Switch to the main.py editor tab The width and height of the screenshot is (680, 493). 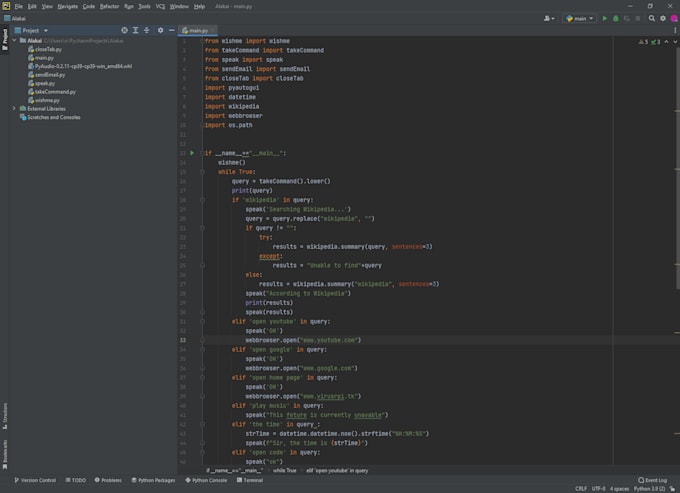tap(197, 30)
